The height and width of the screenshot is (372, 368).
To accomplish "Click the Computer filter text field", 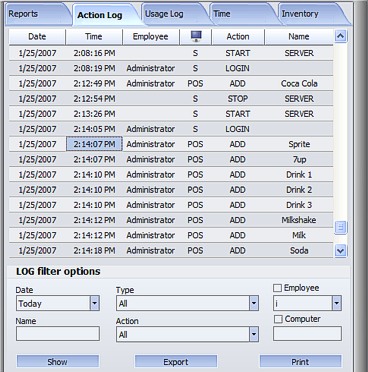I will [307, 334].
